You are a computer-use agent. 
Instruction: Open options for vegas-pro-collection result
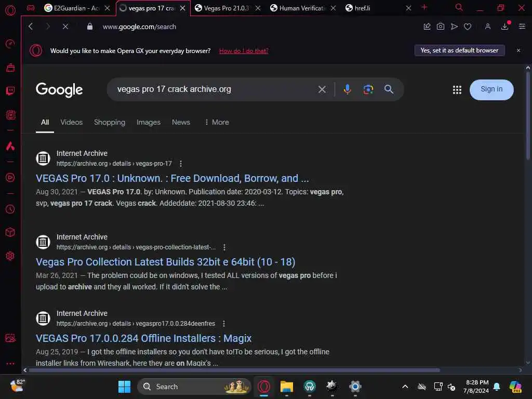(x=224, y=247)
